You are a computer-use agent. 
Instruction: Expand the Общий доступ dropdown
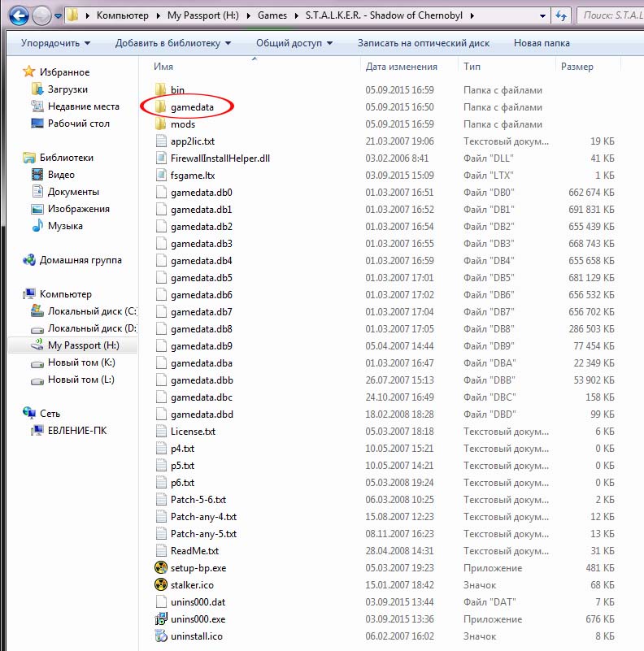point(294,43)
